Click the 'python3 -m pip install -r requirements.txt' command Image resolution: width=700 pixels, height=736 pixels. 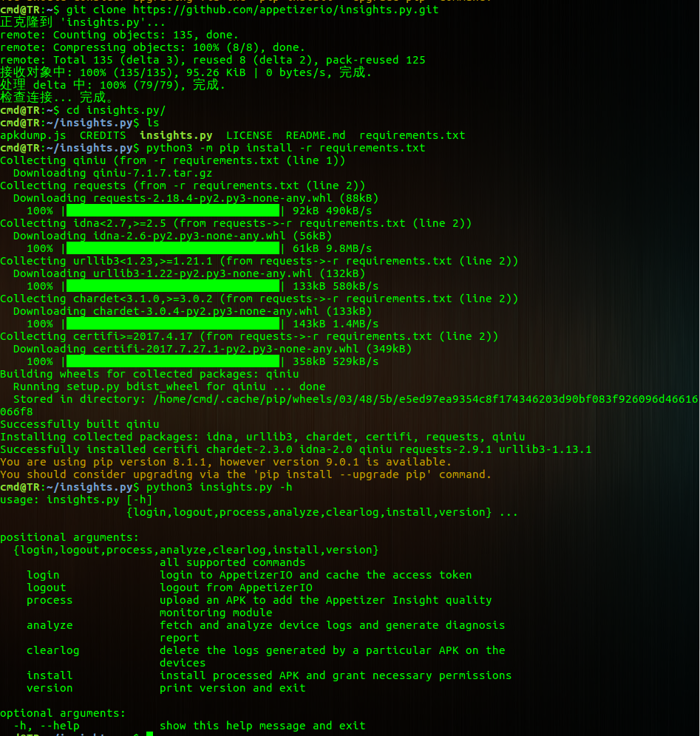pyautogui.click(x=286, y=148)
